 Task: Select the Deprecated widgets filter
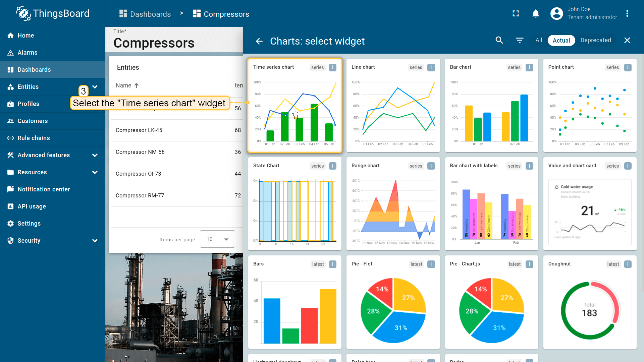(x=595, y=40)
